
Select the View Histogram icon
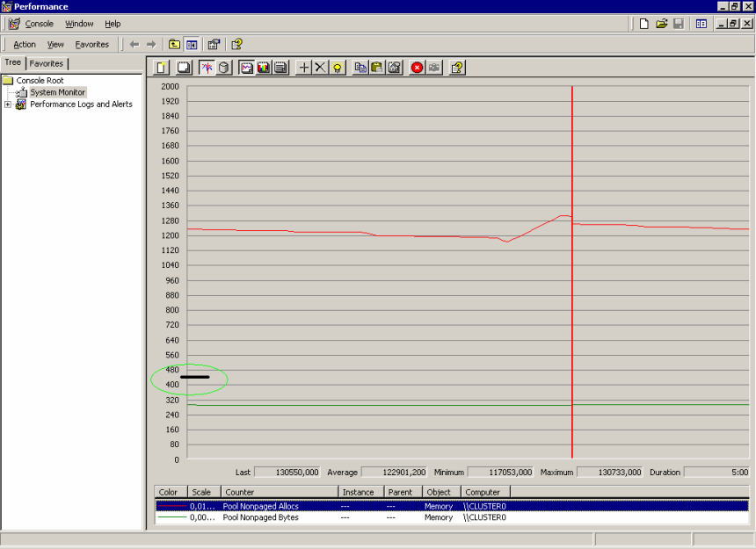pos(263,68)
